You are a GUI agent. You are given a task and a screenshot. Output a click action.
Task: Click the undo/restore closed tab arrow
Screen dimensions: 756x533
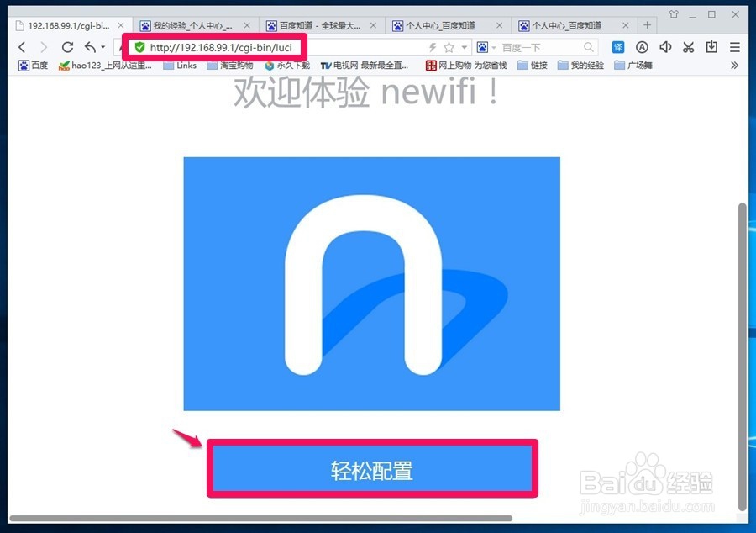point(91,47)
